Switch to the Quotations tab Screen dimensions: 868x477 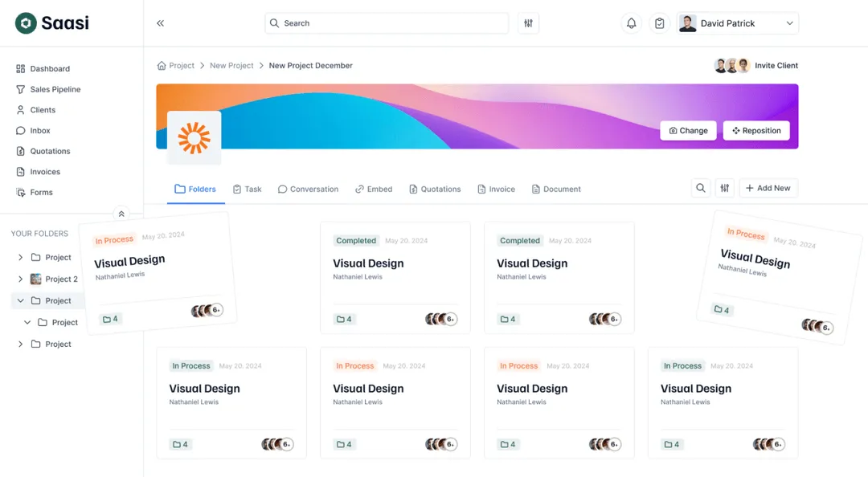pos(435,190)
